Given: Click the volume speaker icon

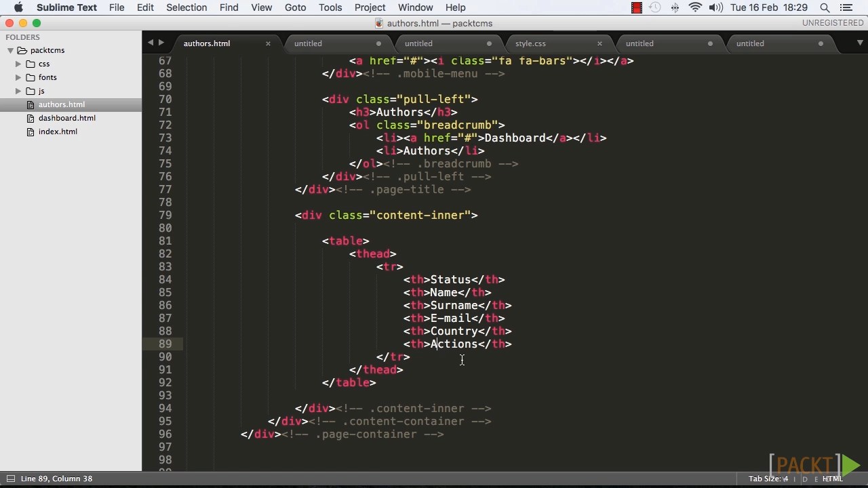Looking at the screenshot, I should (x=715, y=7).
